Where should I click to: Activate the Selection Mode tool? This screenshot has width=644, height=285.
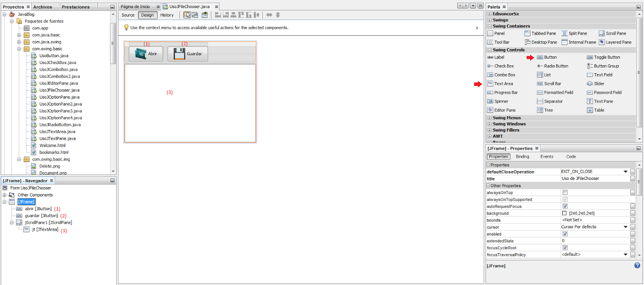click(187, 15)
